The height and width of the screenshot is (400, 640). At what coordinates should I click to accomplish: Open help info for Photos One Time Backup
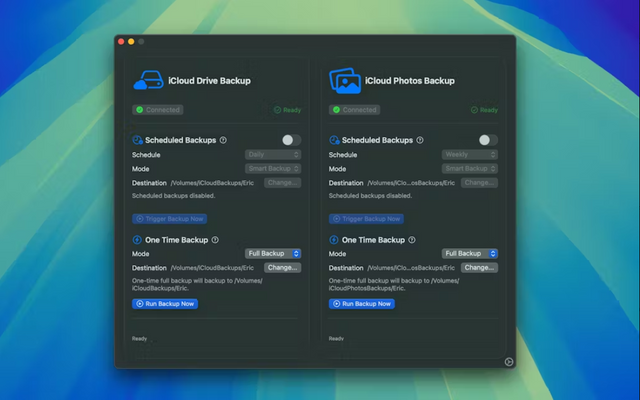click(412, 240)
